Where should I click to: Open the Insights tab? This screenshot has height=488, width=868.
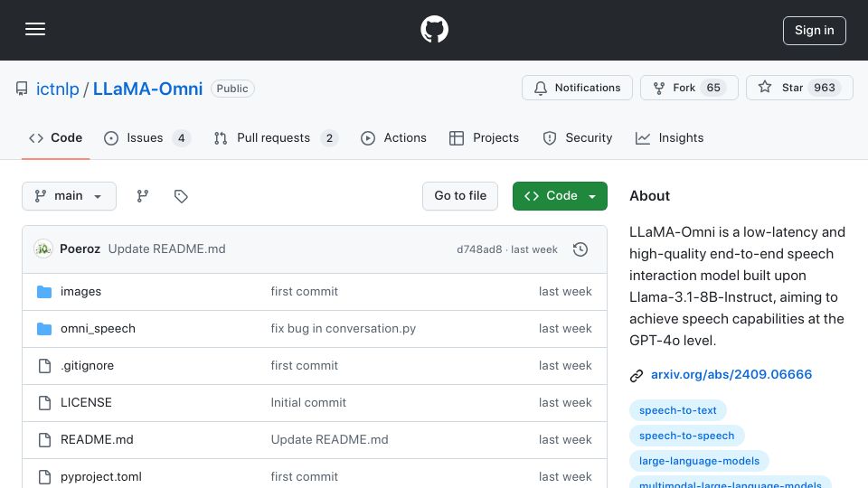click(x=669, y=137)
